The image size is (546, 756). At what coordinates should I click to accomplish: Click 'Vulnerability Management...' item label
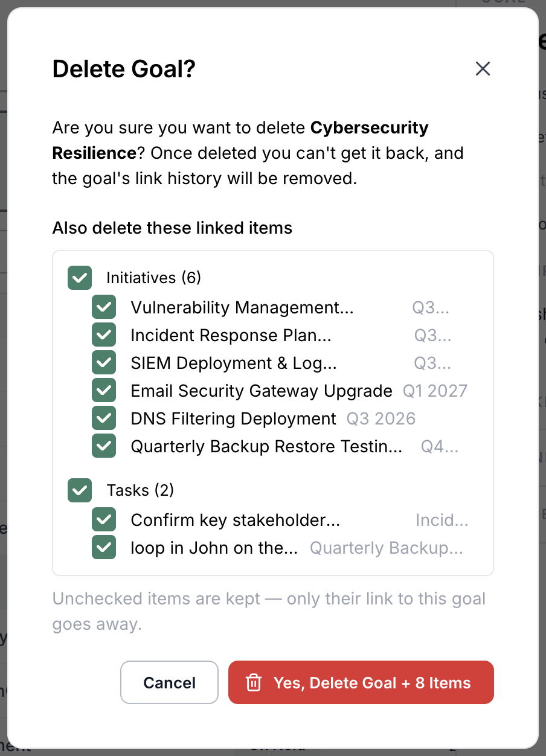click(242, 307)
